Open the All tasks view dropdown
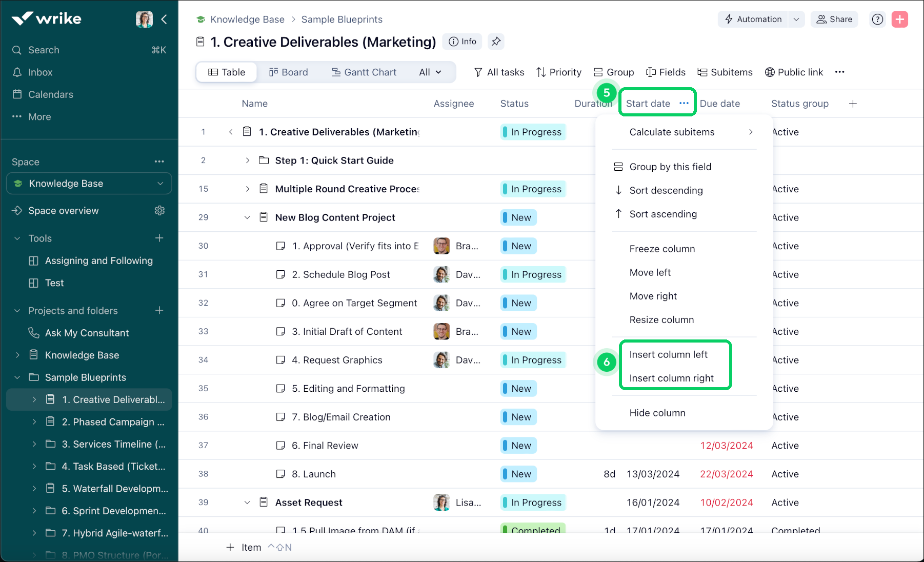Screen dimensions: 924x562 430,72
